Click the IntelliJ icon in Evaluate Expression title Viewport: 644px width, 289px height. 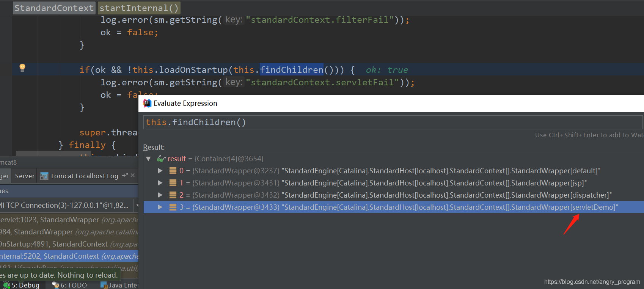coord(147,103)
